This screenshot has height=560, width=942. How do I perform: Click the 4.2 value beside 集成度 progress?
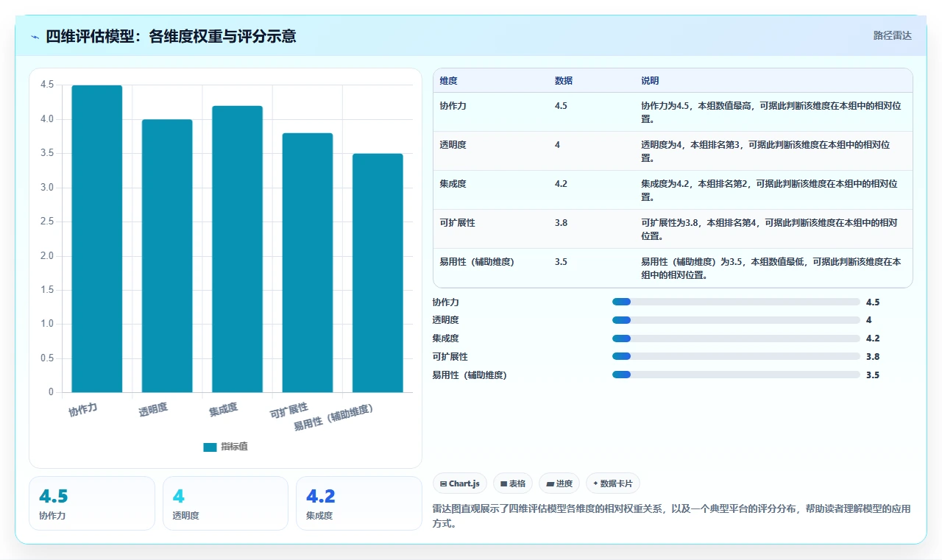(x=873, y=339)
